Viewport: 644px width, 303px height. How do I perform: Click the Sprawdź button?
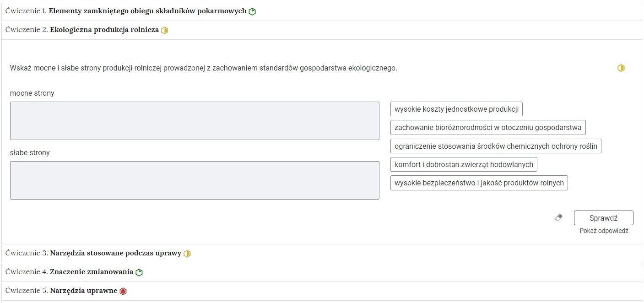pyautogui.click(x=603, y=218)
